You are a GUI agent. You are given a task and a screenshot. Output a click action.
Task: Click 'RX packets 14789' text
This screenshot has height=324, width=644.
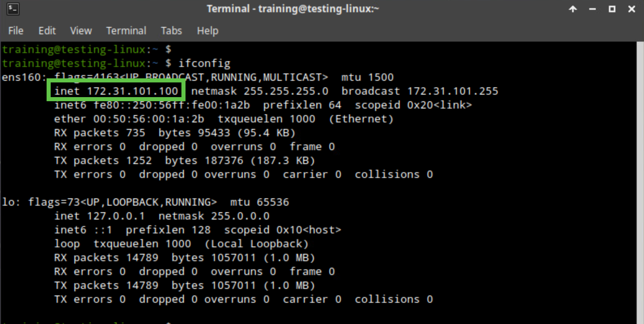pos(106,257)
